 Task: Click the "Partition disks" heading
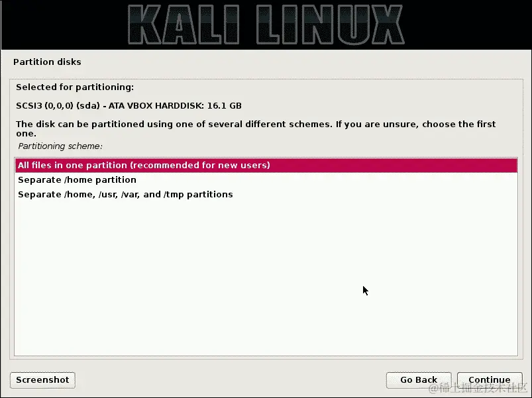[47, 62]
